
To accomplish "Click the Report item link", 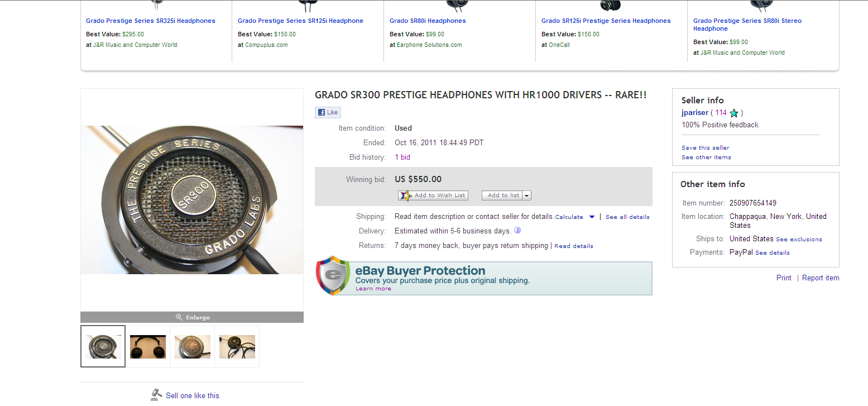I will [821, 278].
